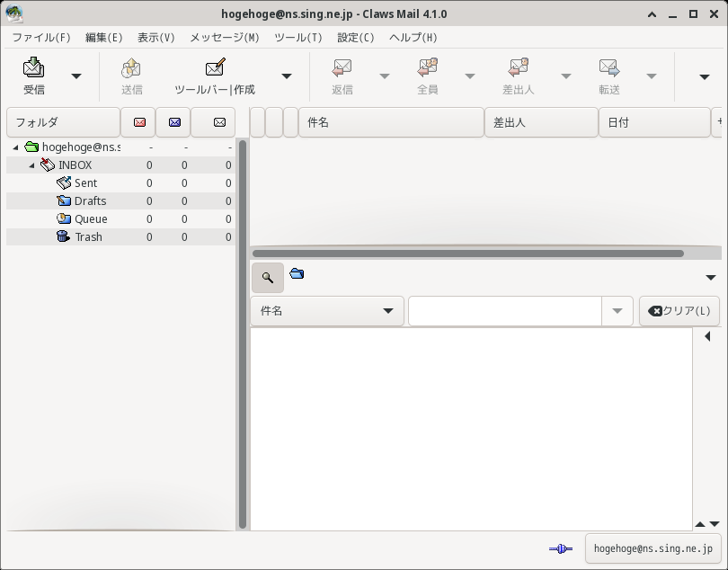Screen dimensions: 728x570
Task: Open the search history dropdown arrow
Action: pos(617,311)
